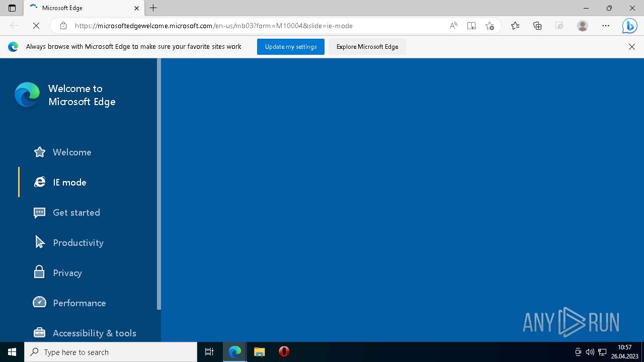The image size is (644, 362).
Task: Click Welcome to Microsoft Edge heading
Action: [82, 95]
